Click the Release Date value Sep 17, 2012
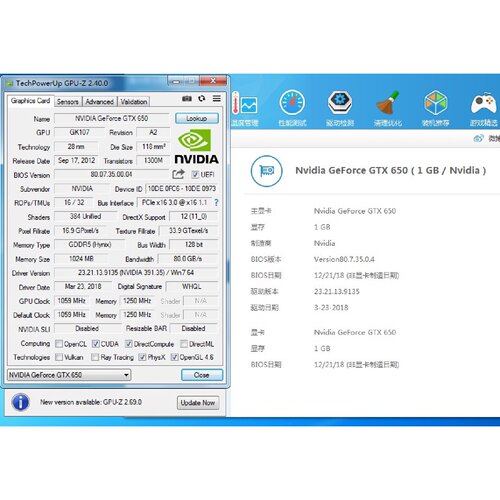 click(76, 161)
